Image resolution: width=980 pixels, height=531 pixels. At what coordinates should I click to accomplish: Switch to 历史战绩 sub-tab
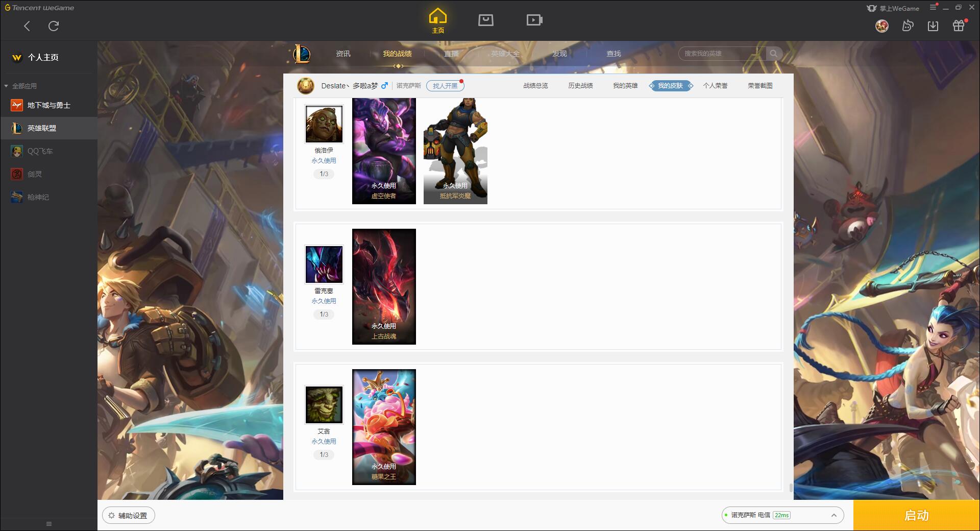tap(580, 86)
